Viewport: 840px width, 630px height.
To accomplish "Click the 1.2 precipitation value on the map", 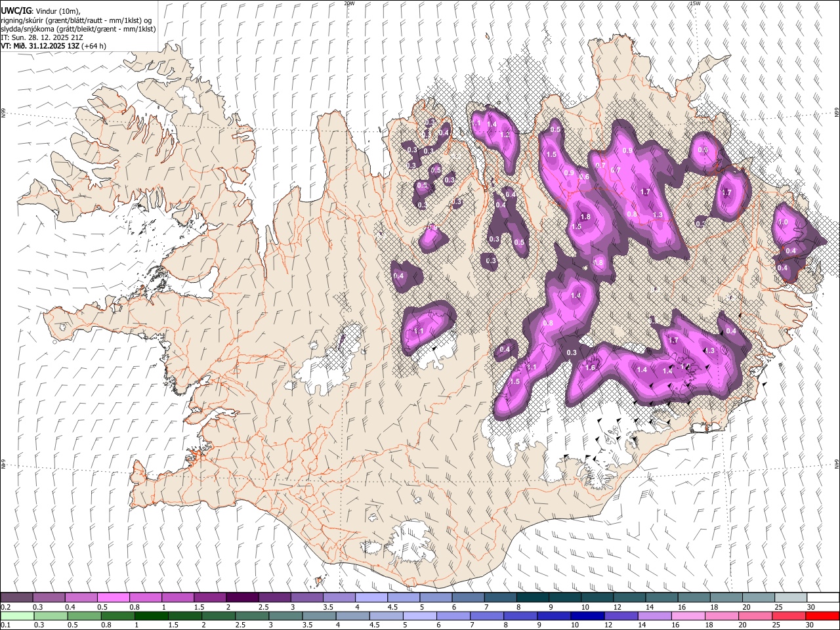I will click(x=505, y=135).
